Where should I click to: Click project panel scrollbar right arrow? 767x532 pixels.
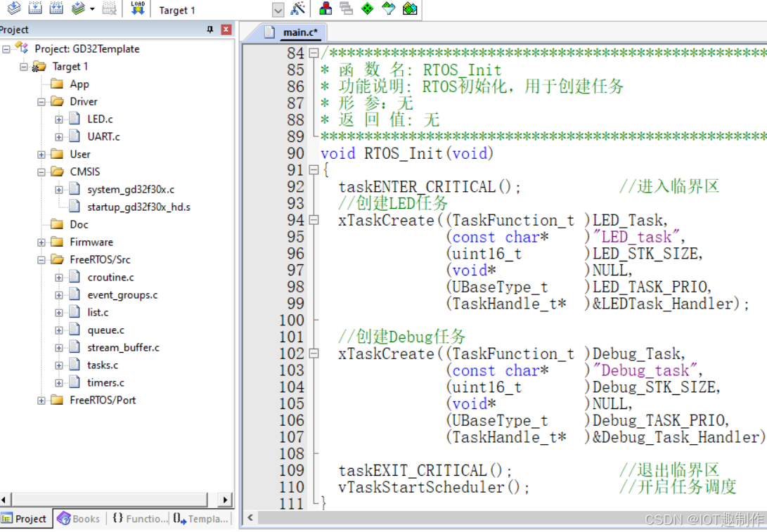point(225,500)
